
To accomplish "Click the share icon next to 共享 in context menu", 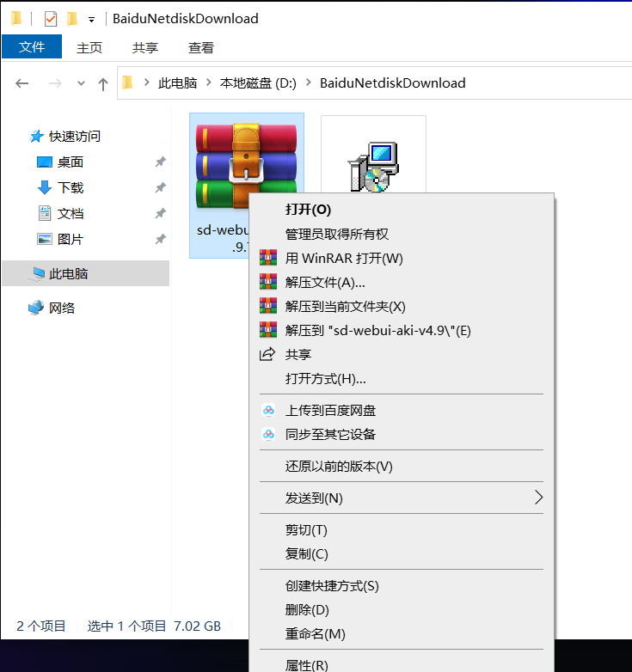I will click(267, 354).
